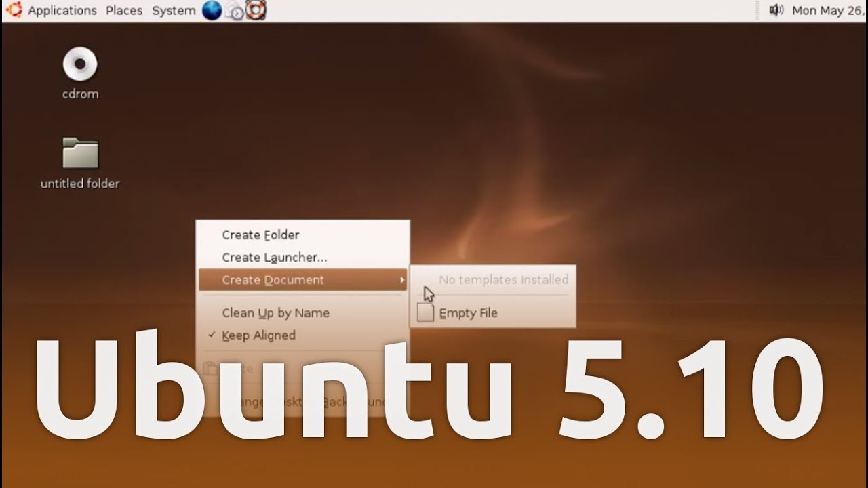
Task: Open the System menu
Action: (173, 10)
